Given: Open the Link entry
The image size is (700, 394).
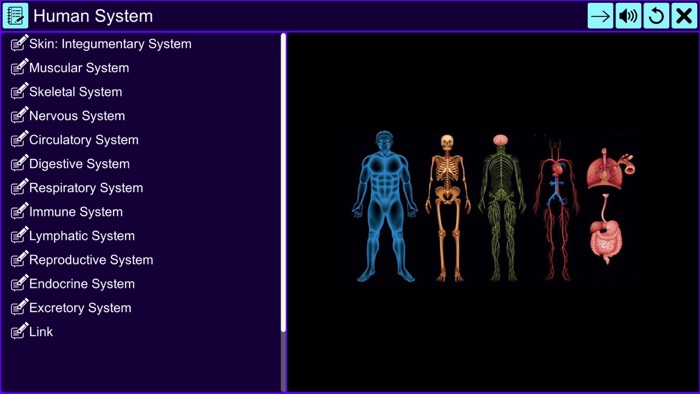Looking at the screenshot, I should click(41, 332).
